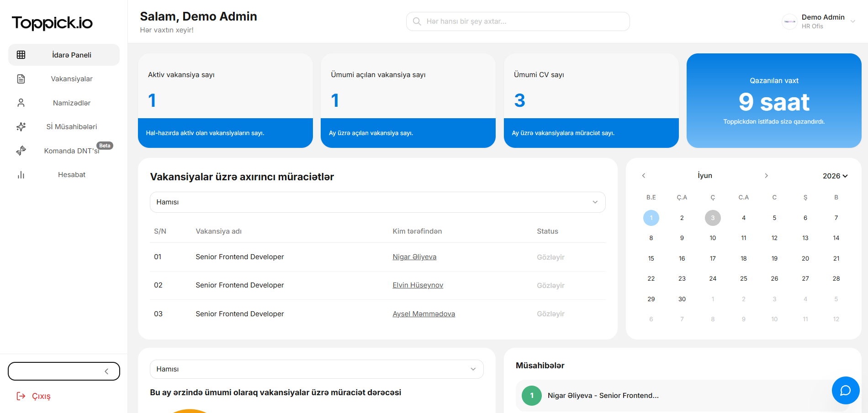Viewport: 868px width, 413px height.
Task: Open Elvin Hüseynov applicant link
Action: (418, 285)
